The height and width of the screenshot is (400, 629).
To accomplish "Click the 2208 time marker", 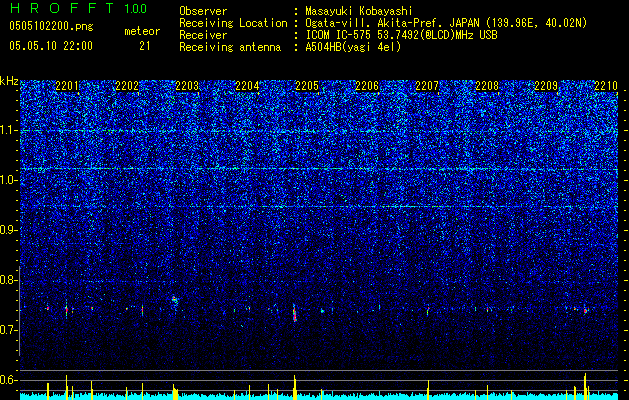I will (487, 86).
